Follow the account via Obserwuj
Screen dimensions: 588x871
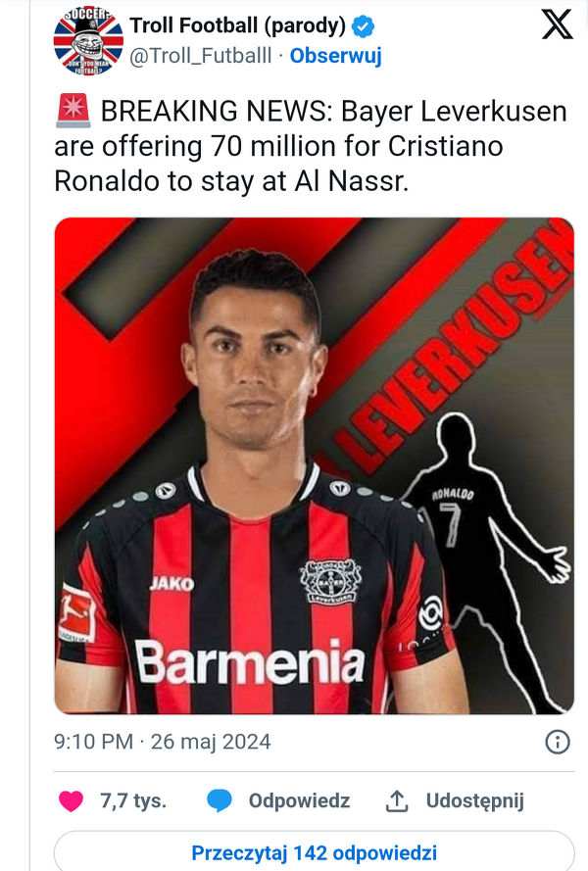pyautogui.click(x=336, y=56)
